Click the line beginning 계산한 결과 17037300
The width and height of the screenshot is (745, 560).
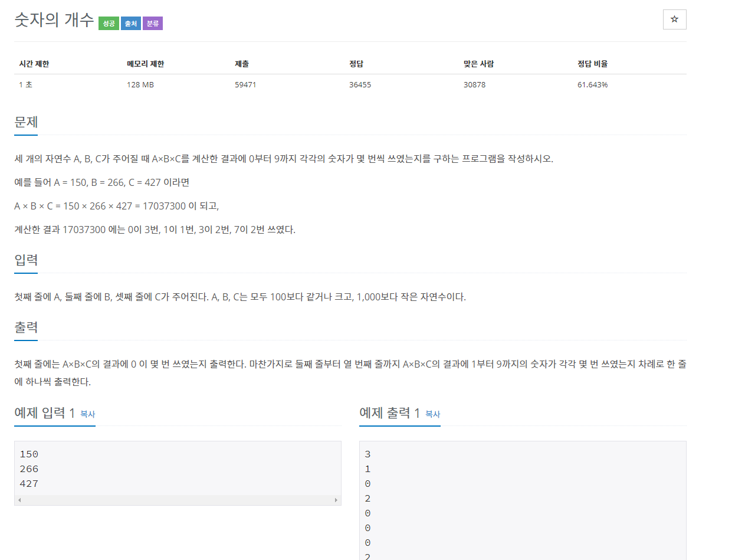point(155,230)
